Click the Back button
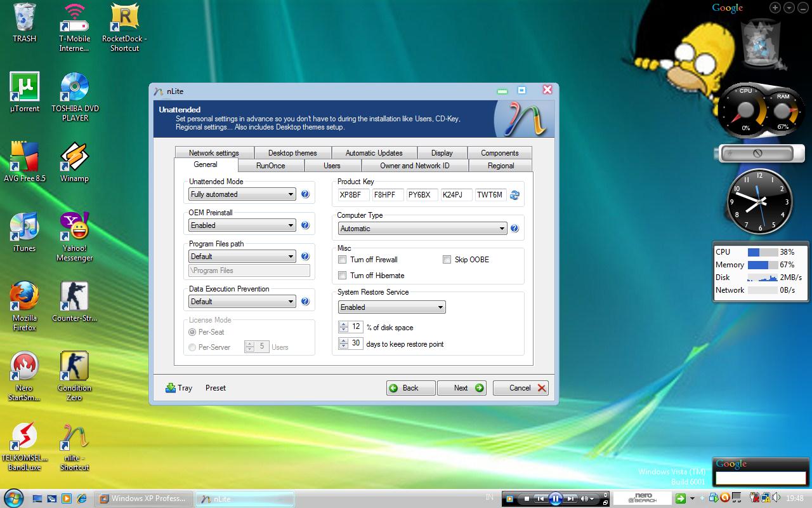Image resolution: width=812 pixels, height=508 pixels. [410, 388]
